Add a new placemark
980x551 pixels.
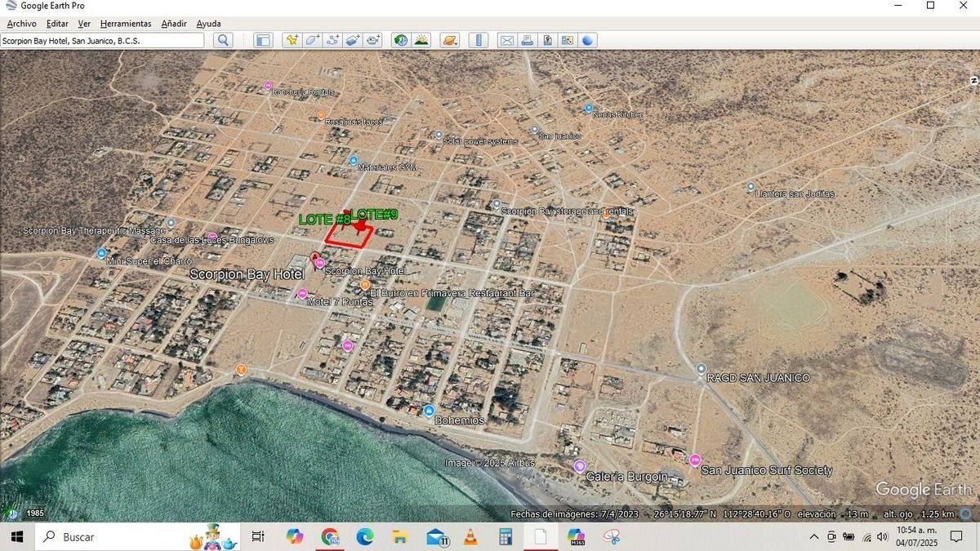292,40
